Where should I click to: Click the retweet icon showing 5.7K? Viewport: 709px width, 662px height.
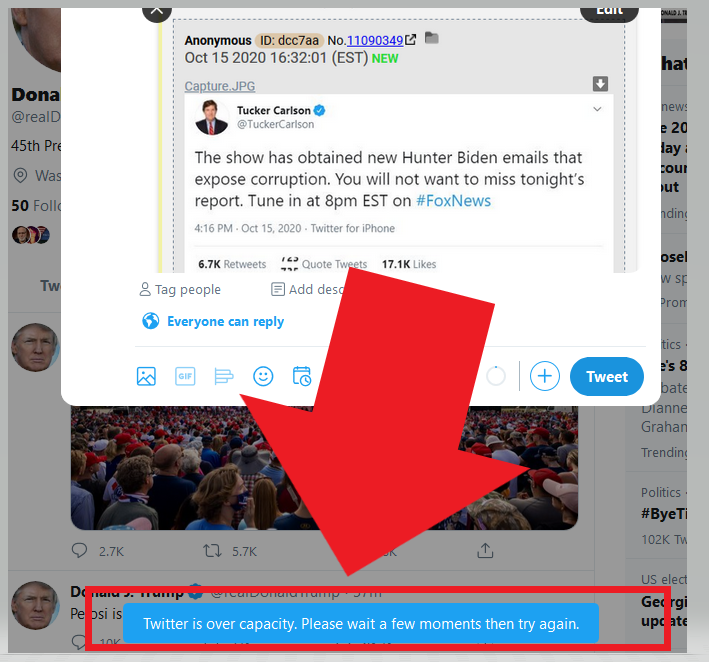212,551
